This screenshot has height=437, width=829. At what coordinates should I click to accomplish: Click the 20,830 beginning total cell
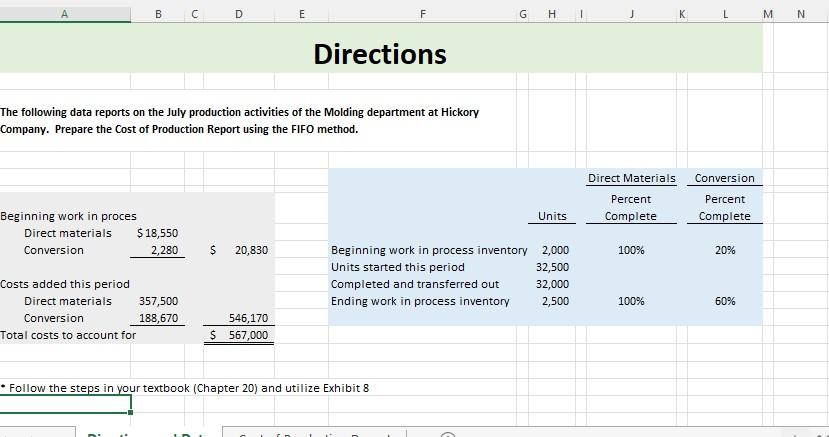click(239, 250)
